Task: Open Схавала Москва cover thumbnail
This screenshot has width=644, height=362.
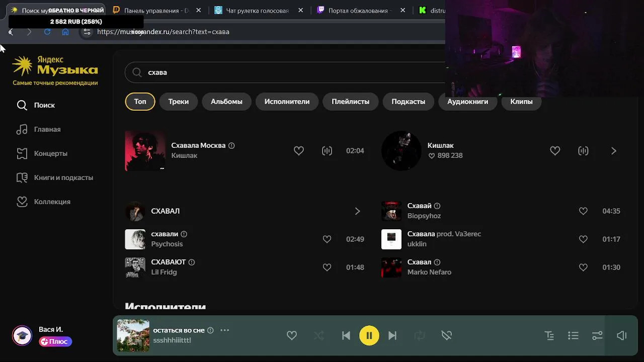Action: [x=145, y=151]
